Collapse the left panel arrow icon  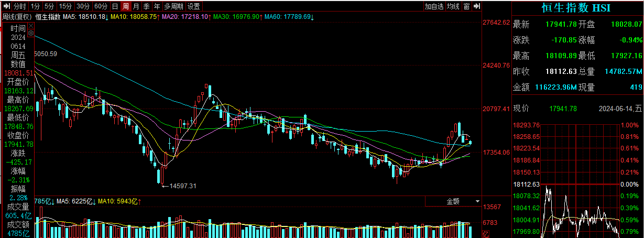7,6
